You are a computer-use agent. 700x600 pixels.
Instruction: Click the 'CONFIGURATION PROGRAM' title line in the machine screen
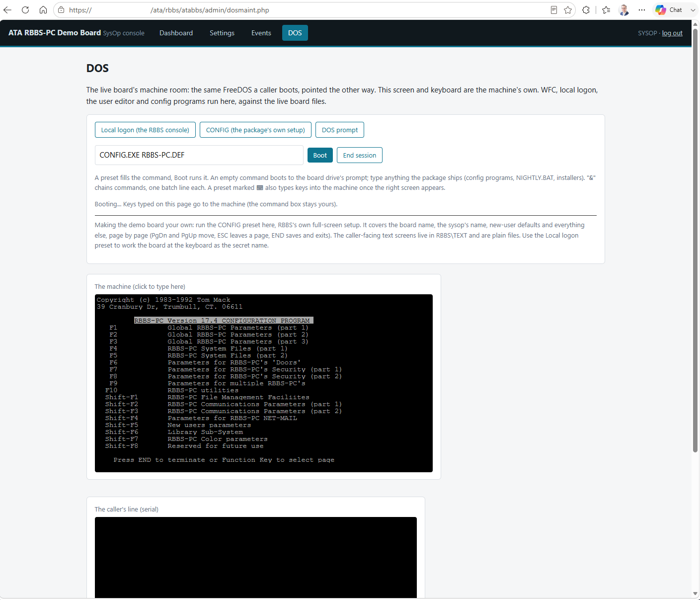(x=224, y=321)
